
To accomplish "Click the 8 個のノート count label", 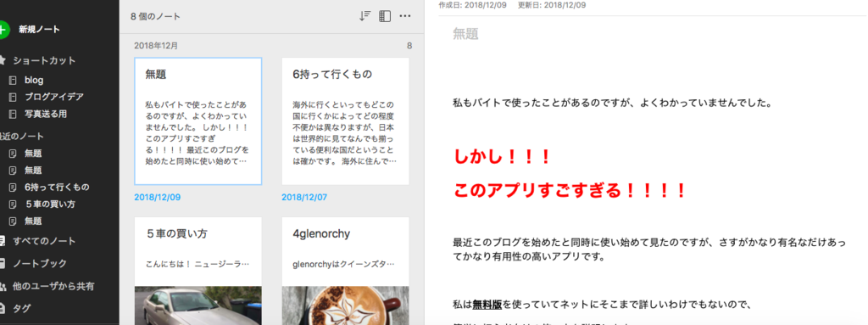I will (156, 17).
